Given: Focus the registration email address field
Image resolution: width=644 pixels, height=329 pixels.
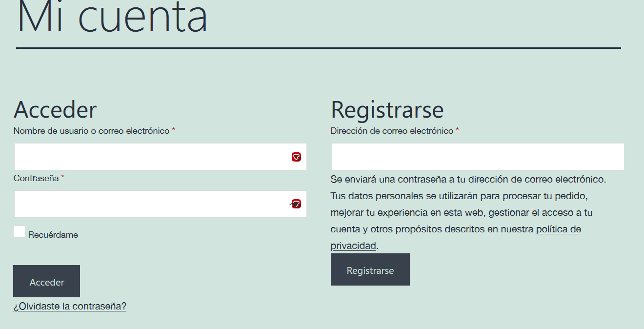Looking at the screenshot, I should click(x=478, y=157).
